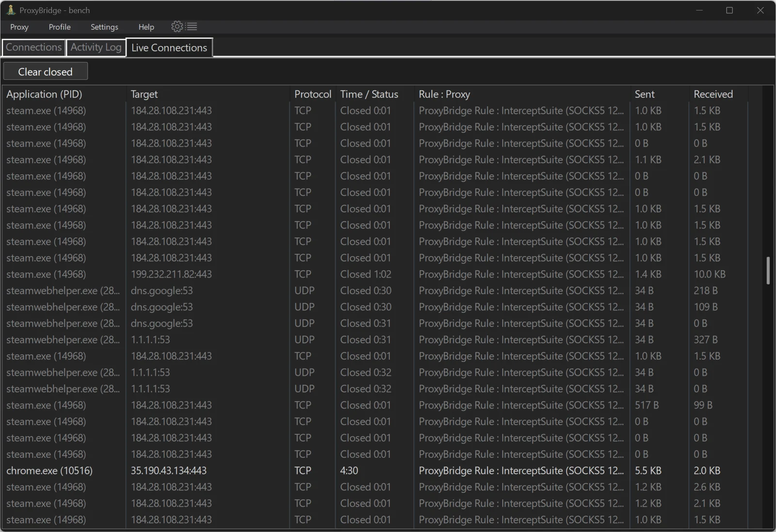Click the list lines icon beside gear
This screenshot has width=776, height=532.
(x=192, y=27)
